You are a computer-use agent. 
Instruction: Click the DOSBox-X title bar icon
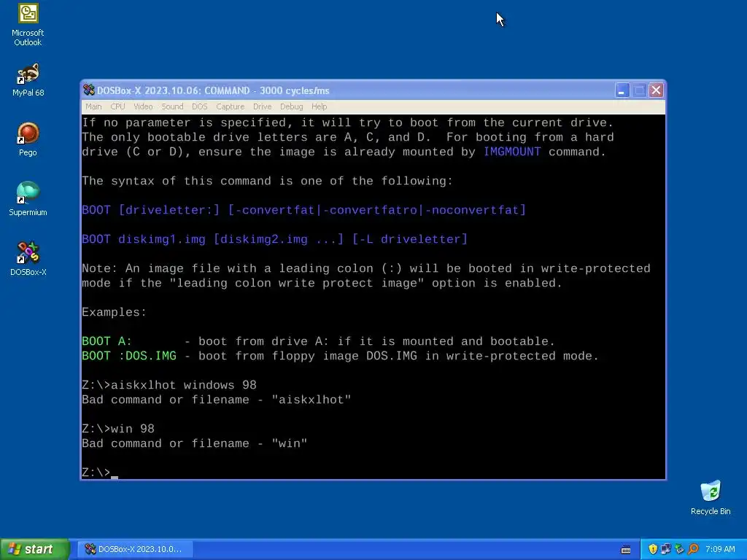pyautogui.click(x=88, y=90)
